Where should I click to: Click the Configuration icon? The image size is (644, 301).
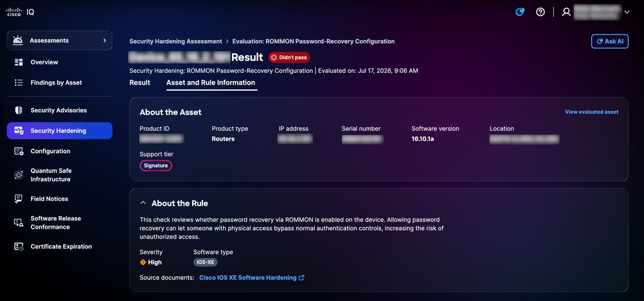point(19,151)
